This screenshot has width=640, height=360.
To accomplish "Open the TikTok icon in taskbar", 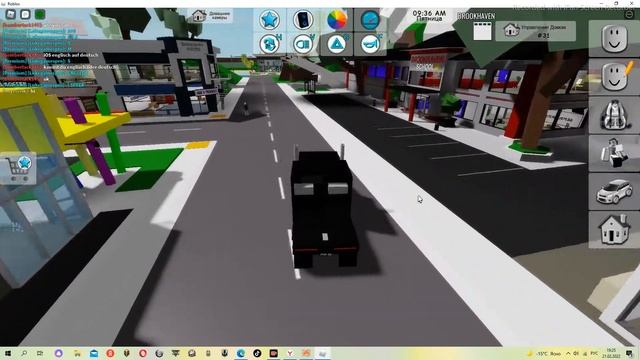I will click(x=257, y=353).
